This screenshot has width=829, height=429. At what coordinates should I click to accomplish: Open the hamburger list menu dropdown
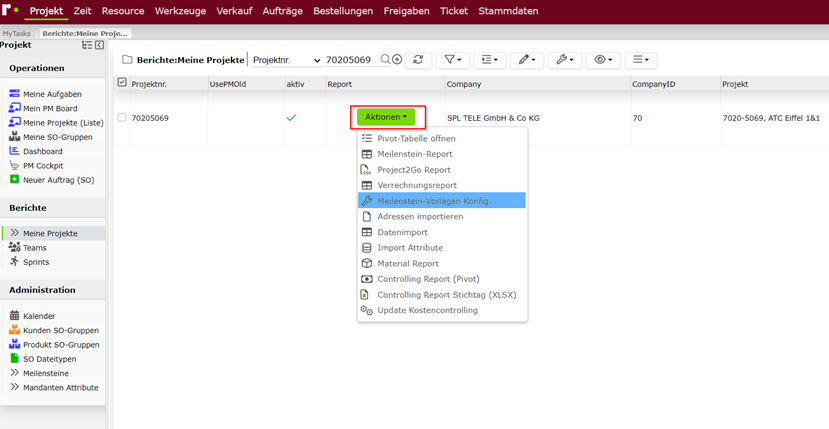point(641,60)
